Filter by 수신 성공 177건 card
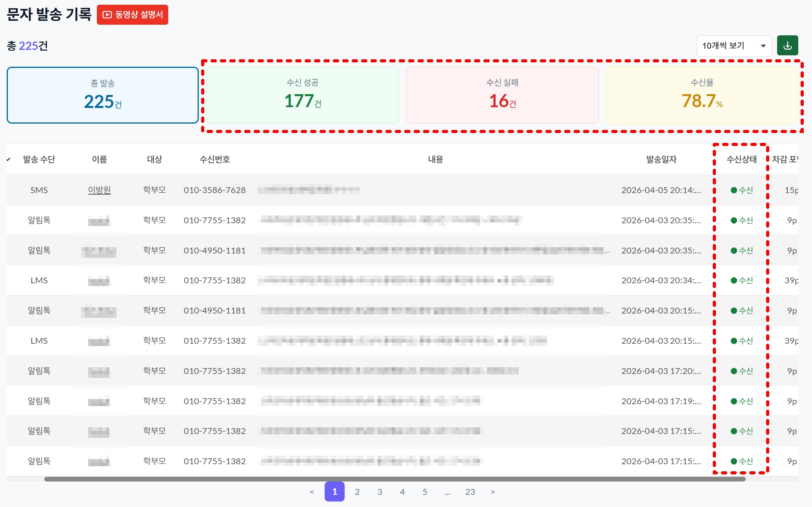Image resolution: width=812 pixels, height=507 pixels. pos(303,95)
